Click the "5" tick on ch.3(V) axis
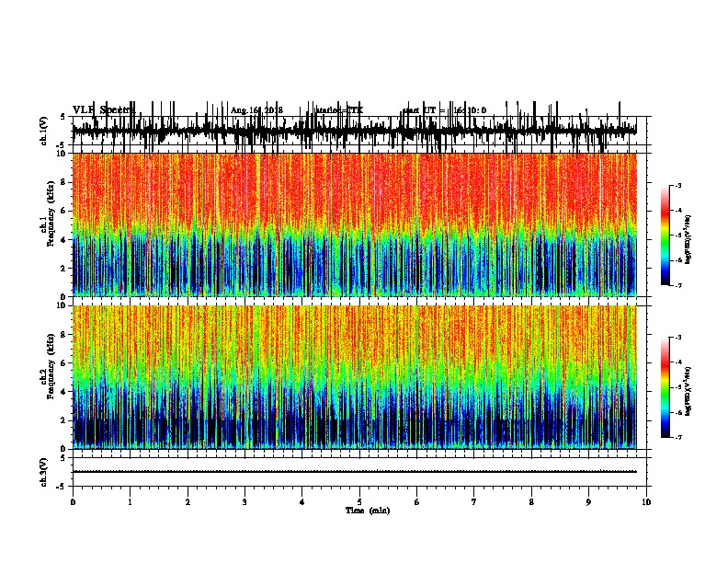The height and width of the screenshot is (563, 728). [63, 457]
